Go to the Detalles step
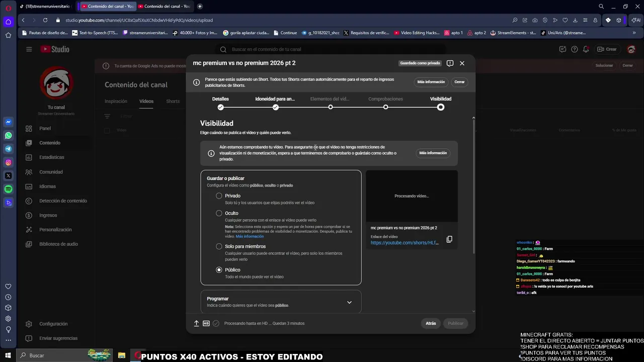 pos(220,103)
